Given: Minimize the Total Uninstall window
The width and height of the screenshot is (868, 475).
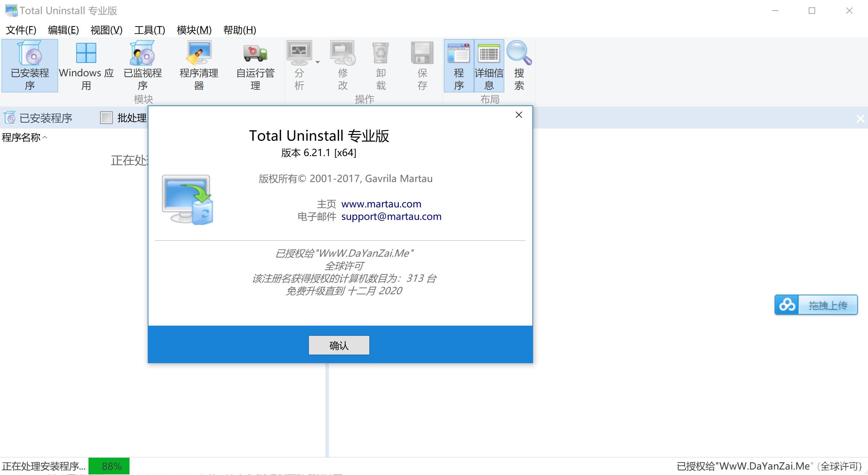Looking at the screenshot, I should pos(775,11).
